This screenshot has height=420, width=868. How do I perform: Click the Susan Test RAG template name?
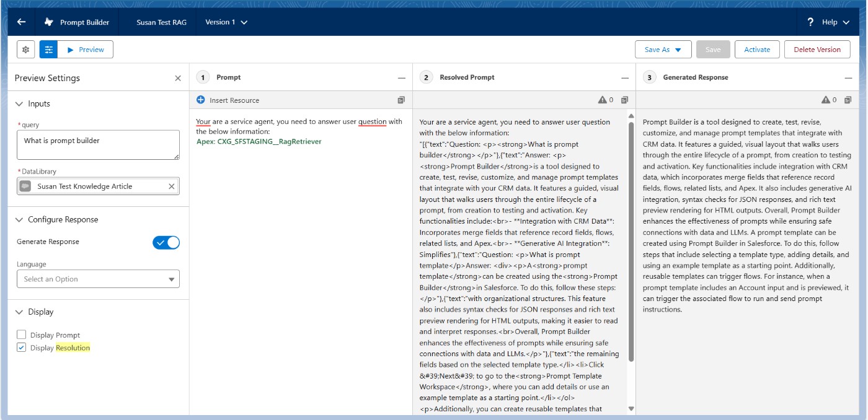click(x=162, y=22)
